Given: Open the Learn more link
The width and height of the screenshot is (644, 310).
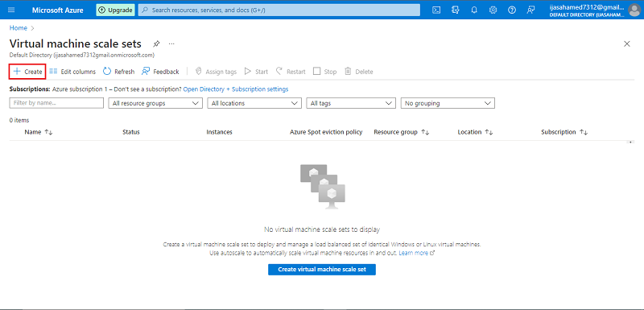Looking at the screenshot, I should coord(416,253).
